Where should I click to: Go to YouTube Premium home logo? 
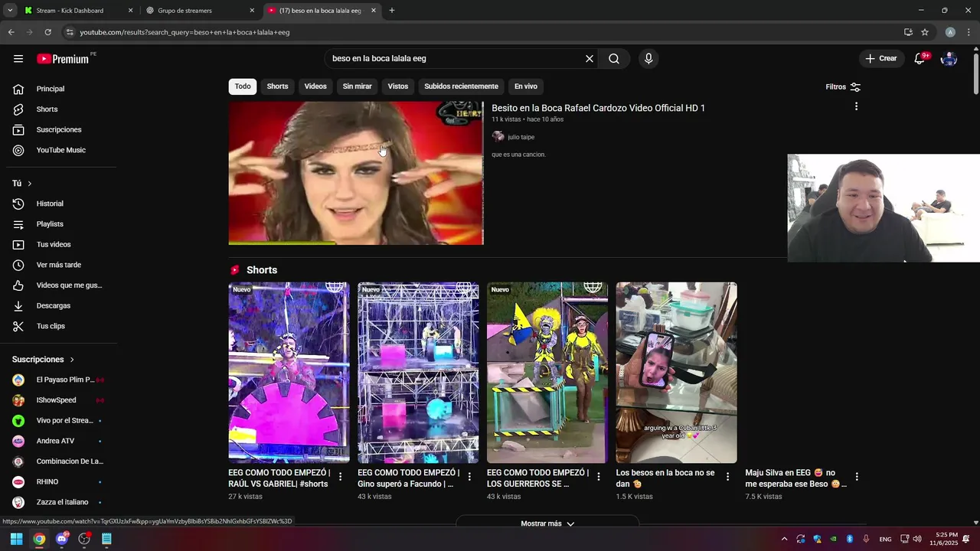(64, 59)
